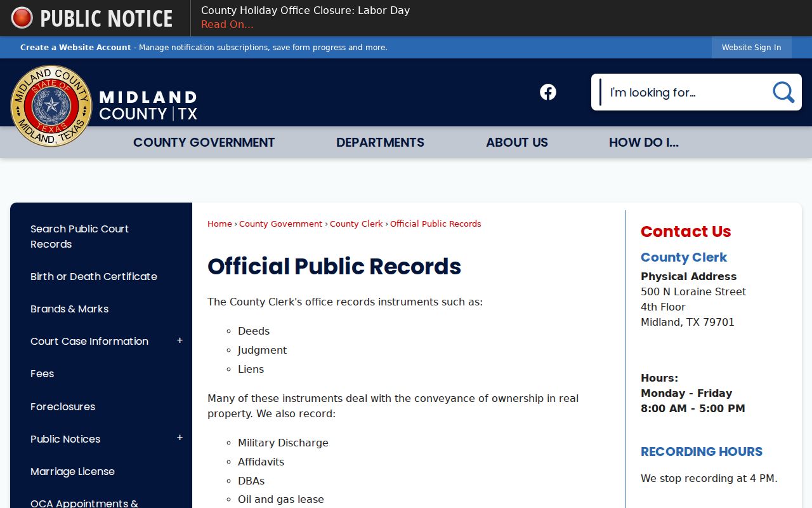Click the 'Oil and gas lease' list item
This screenshot has height=508, width=812.
(x=281, y=500)
